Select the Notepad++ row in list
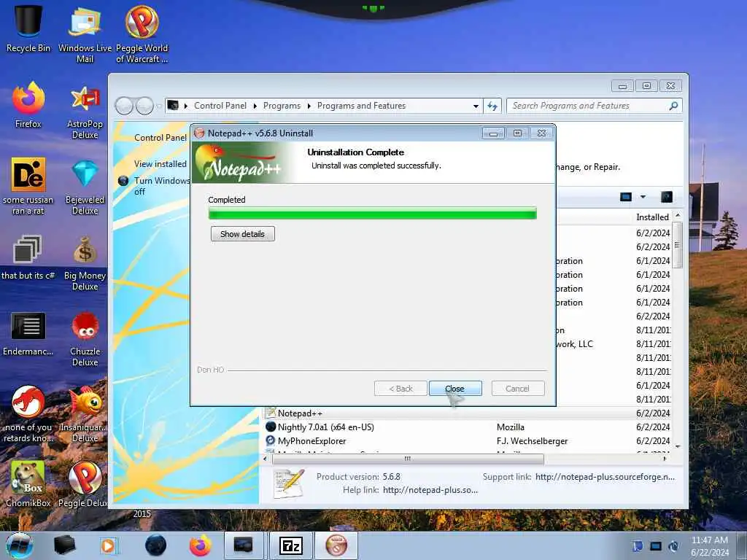This screenshot has height=560, width=747. pyautogui.click(x=469, y=413)
